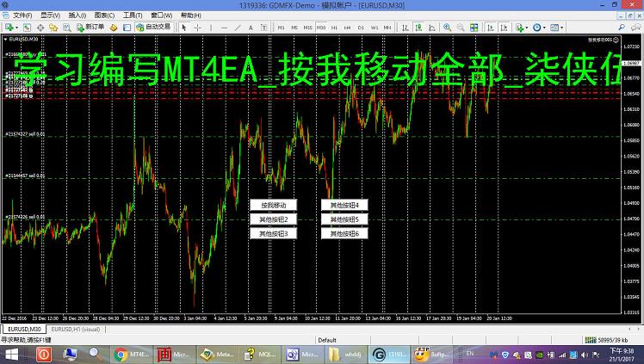This screenshot has width=644, height=364.
Task: Open Chrome MT4E... in the taskbar
Action: point(132,355)
